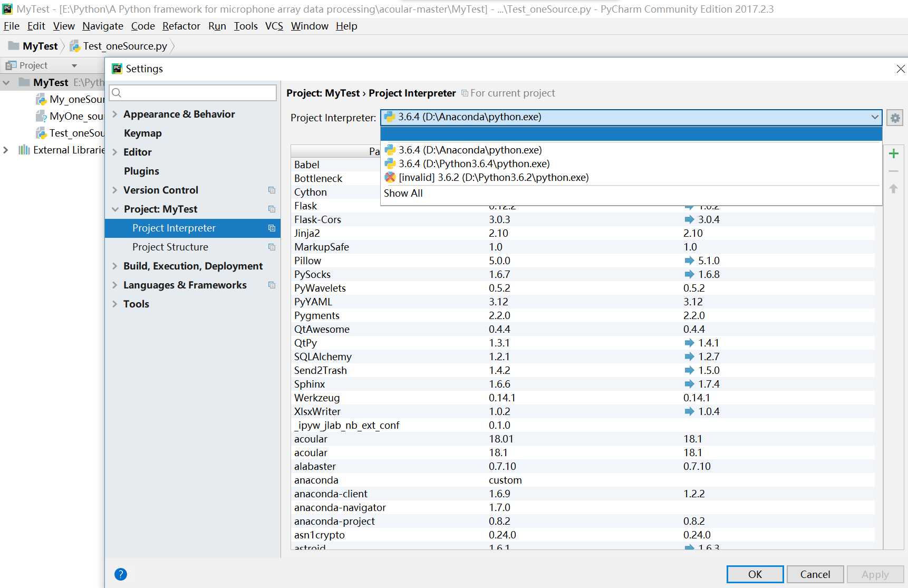Expand Version Control settings section
Image resolution: width=908 pixels, height=588 pixels.
(x=115, y=190)
